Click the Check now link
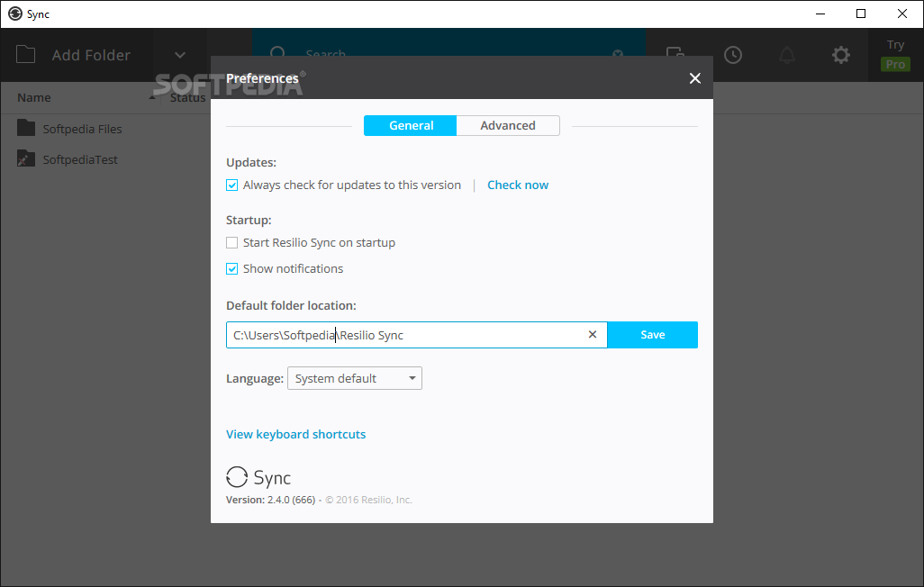Screen dimensions: 924x587 [518, 185]
